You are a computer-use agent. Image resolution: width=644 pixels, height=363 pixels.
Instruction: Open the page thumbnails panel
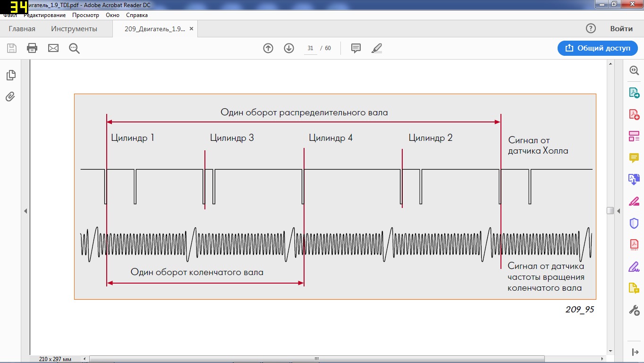click(10, 75)
